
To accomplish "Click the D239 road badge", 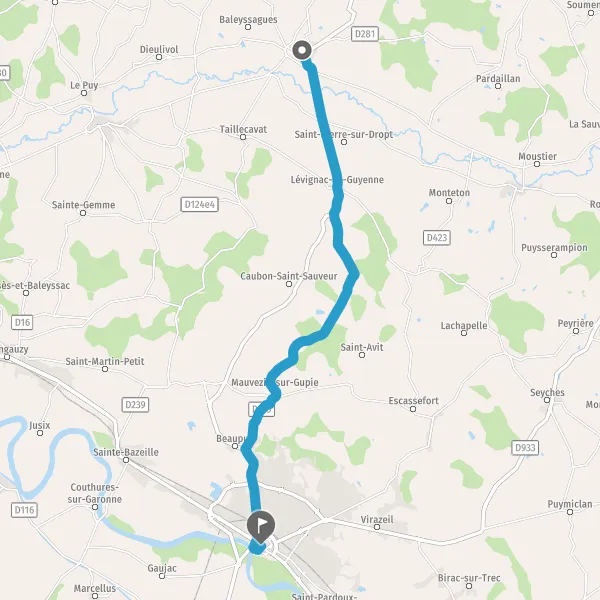I will 135,405.
